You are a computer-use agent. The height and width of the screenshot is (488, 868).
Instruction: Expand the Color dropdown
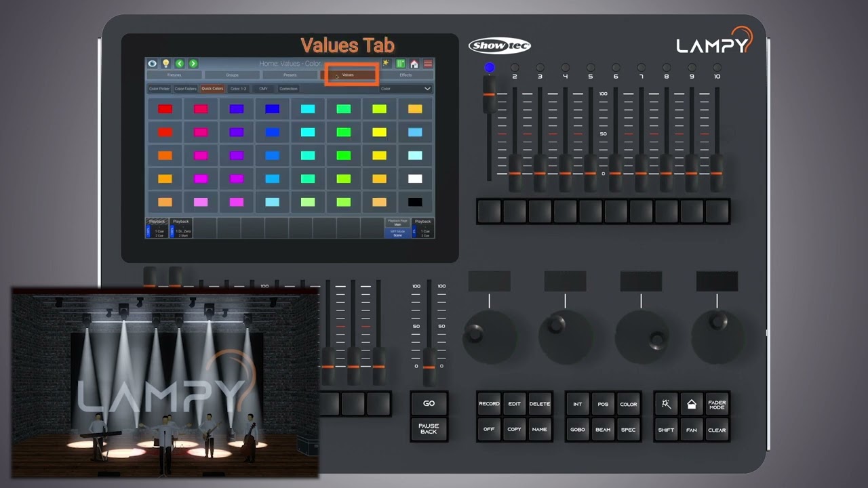(405, 89)
